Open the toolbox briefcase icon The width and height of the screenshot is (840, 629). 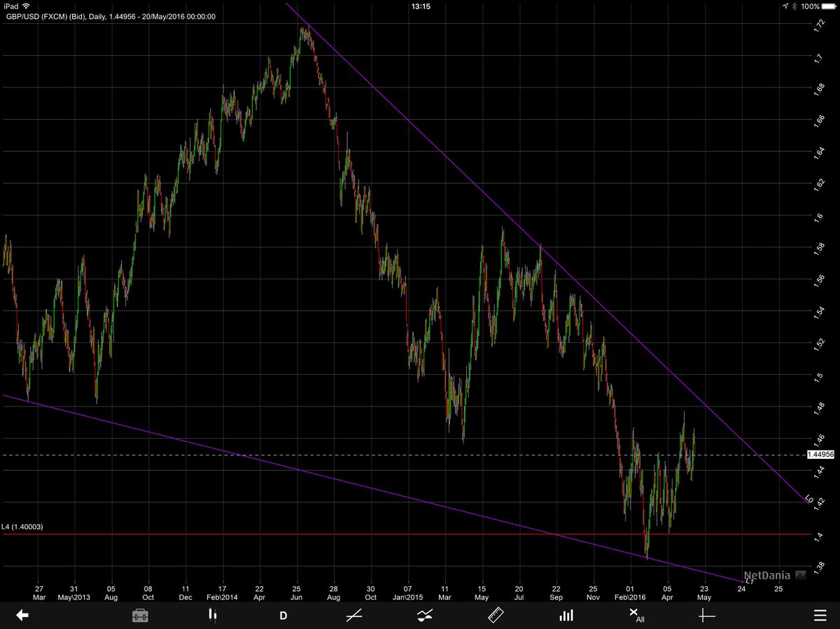(x=140, y=616)
